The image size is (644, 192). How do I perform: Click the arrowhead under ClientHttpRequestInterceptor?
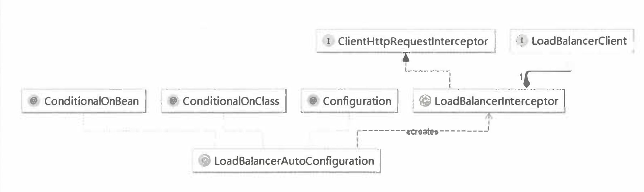(405, 57)
